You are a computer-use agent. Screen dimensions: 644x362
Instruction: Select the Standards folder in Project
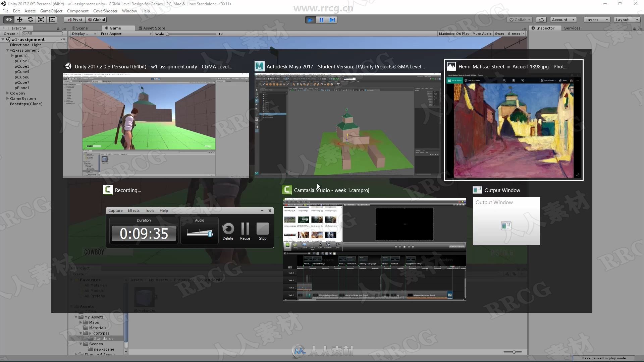coord(103,339)
